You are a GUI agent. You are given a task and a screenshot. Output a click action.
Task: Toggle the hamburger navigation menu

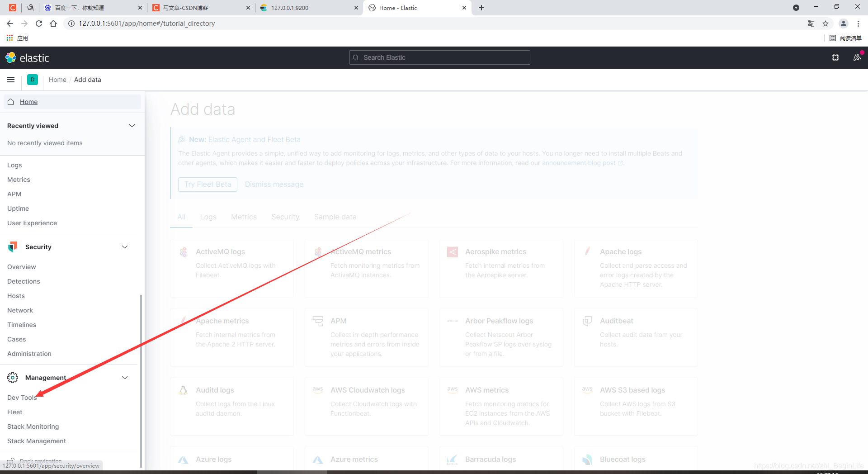pyautogui.click(x=11, y=80)
